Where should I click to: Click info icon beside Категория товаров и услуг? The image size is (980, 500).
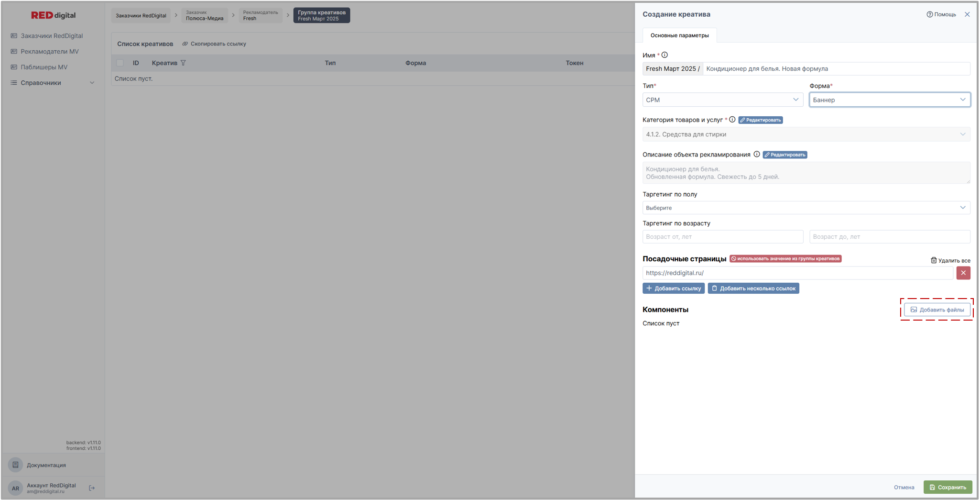pyautogui.click(x=732, y=120)
